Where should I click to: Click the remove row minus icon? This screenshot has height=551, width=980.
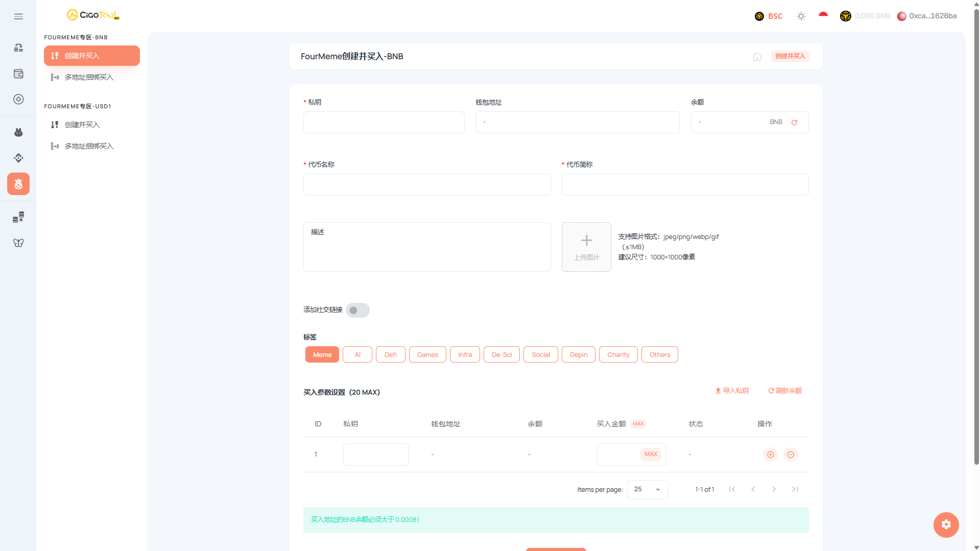(791, 454)
